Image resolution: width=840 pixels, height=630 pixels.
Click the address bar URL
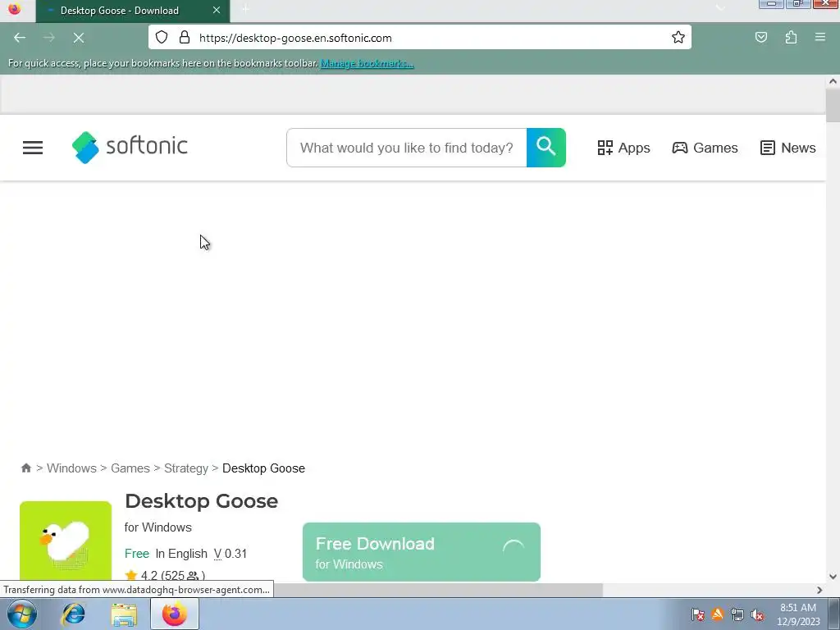(x=295, y=38)
